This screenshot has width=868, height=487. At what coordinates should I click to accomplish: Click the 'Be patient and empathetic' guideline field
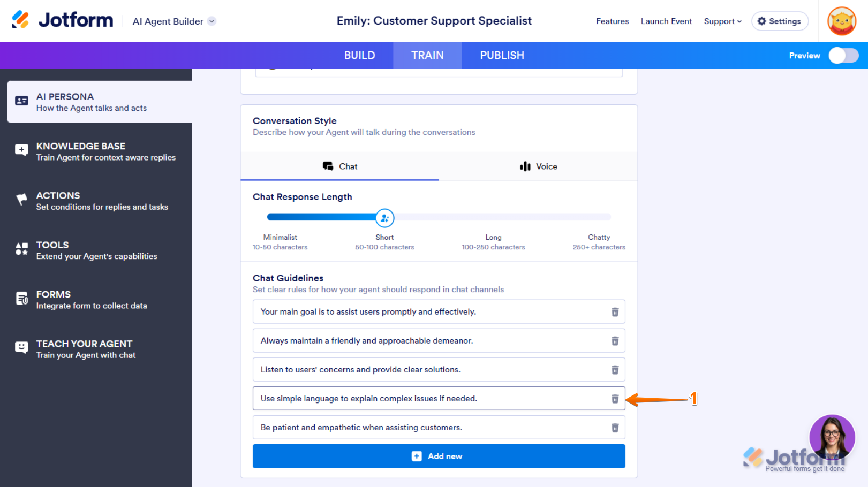pos(428,428)
